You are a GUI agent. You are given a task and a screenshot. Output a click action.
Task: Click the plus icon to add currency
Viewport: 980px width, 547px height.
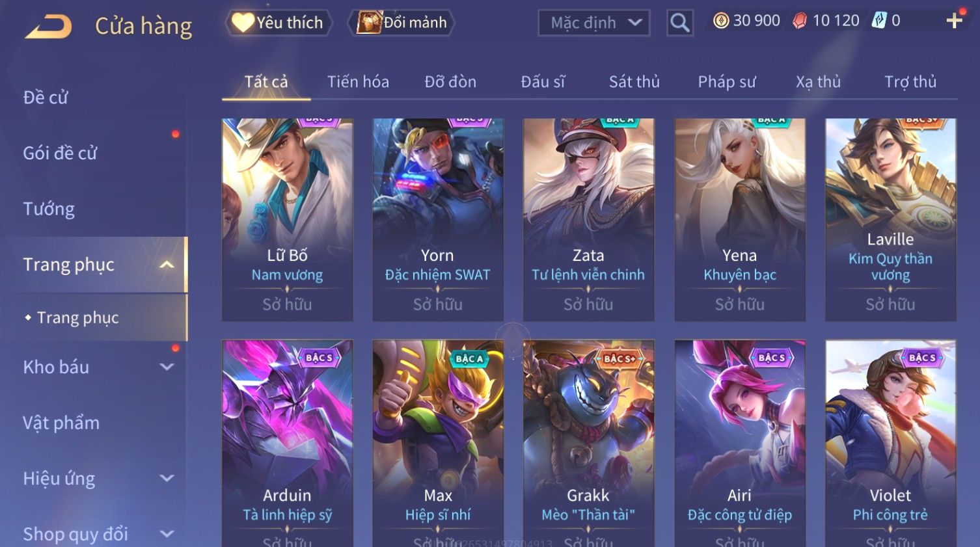tap(955, 21)
